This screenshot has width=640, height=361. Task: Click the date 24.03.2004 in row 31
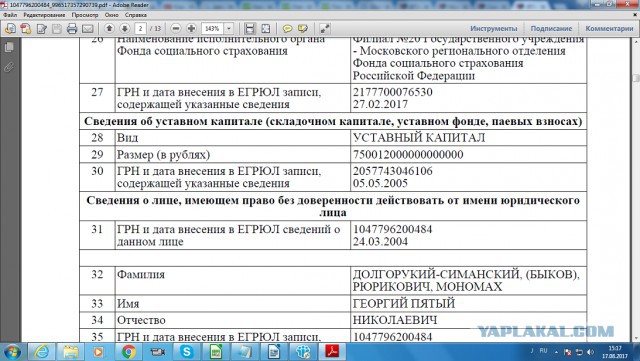(x=380, y=241)
